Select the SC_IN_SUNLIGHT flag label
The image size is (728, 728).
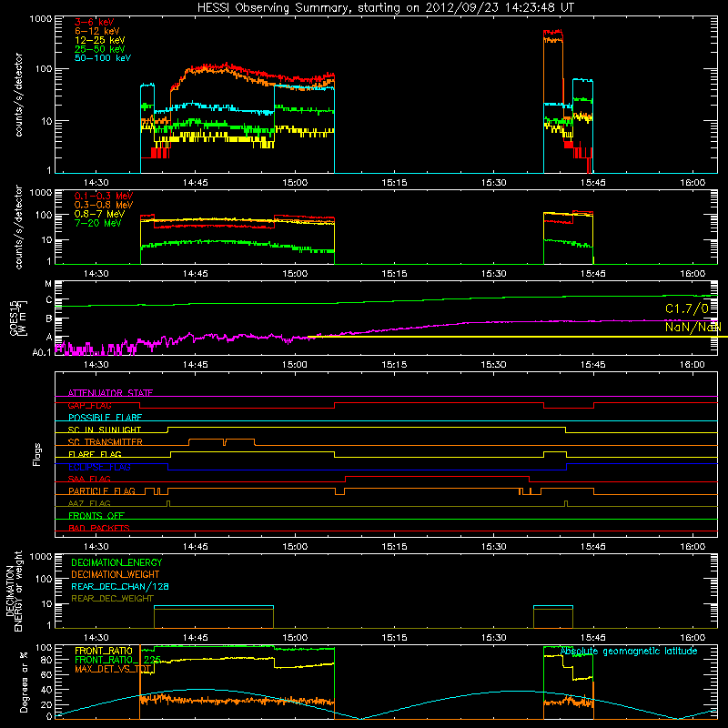[x=105, y=430]
